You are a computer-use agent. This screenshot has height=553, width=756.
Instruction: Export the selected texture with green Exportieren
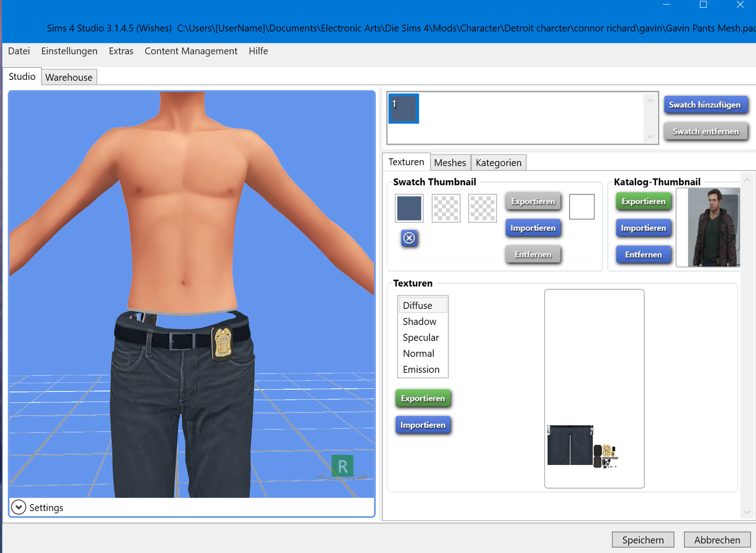(x=423, y=398)
